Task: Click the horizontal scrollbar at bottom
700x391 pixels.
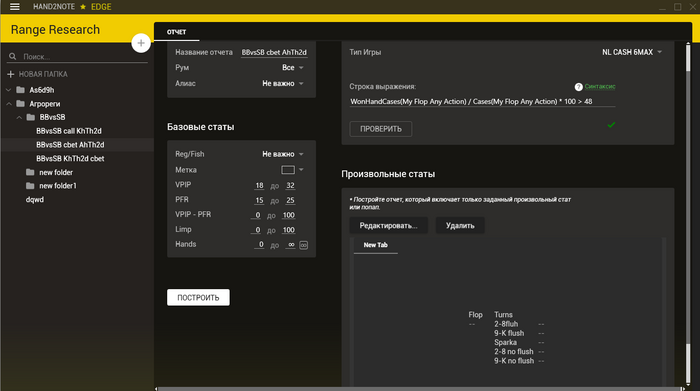Action: [x=420, y=389]
